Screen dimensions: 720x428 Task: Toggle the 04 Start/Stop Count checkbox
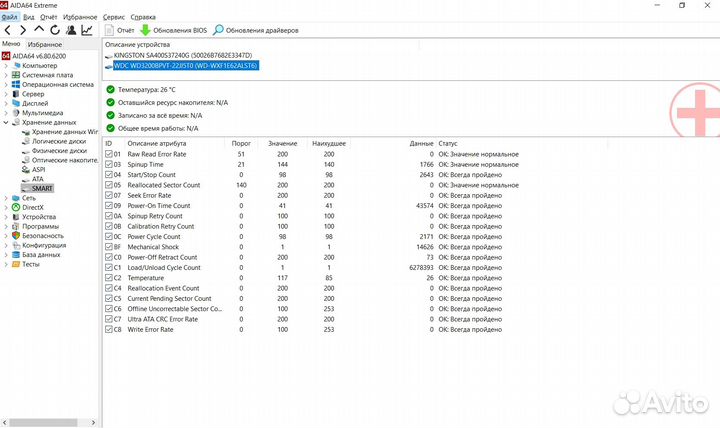click(x=109, y=175)
